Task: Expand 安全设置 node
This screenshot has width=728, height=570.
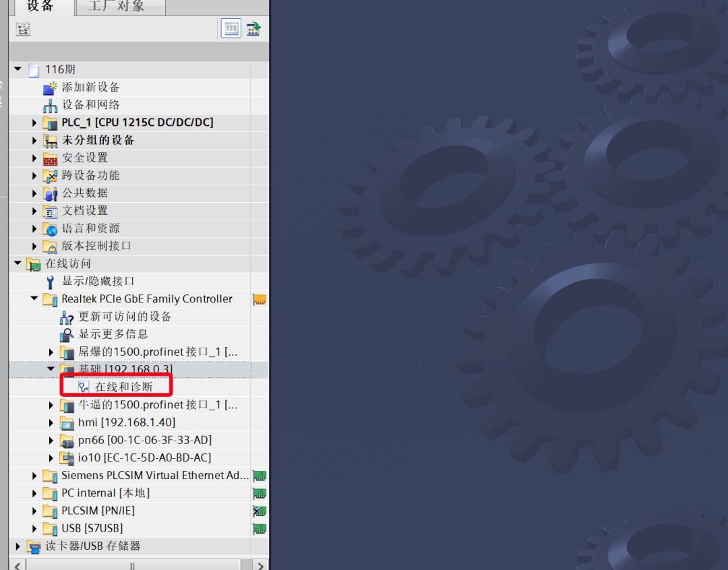Action: click(x=34, y=158)
